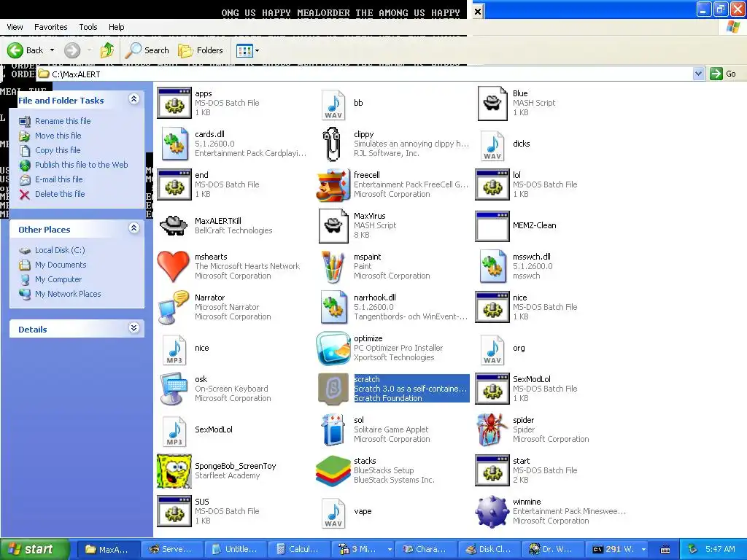Screen dimensions: 747x560
Task: Open the View menu
Action: (15, 27)
